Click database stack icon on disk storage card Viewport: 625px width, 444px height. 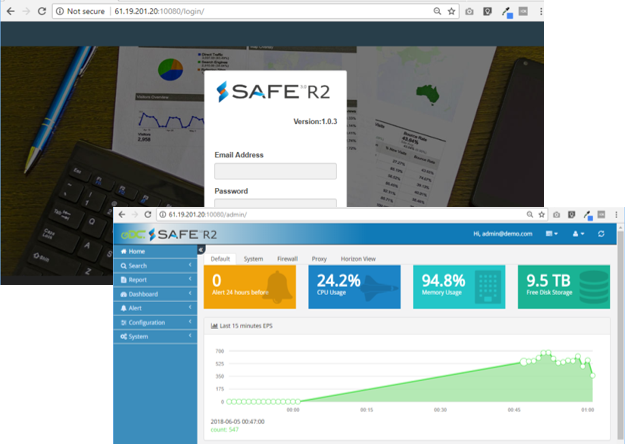pyautogui.click(x=594, y=287)
